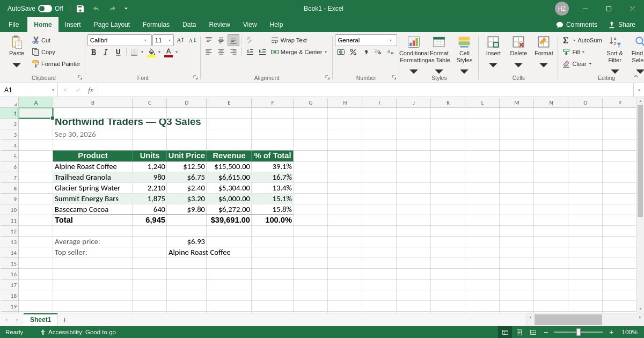
Task: Switch to the Formulas tab
Action: 156,25
